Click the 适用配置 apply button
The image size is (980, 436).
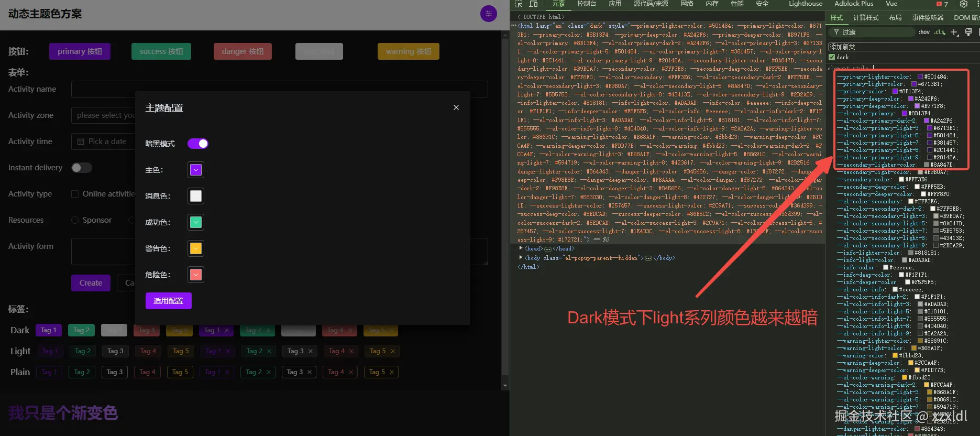169,301
